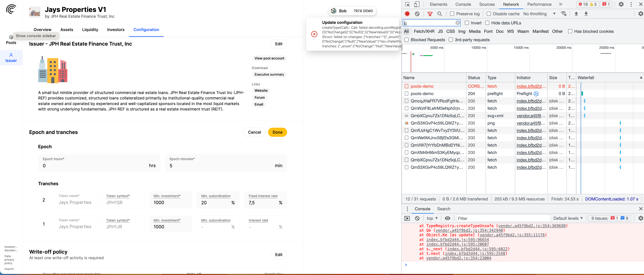Create a live expression in Console
The height and width of the screenshot is (275, 644).
tap(448, 218)
